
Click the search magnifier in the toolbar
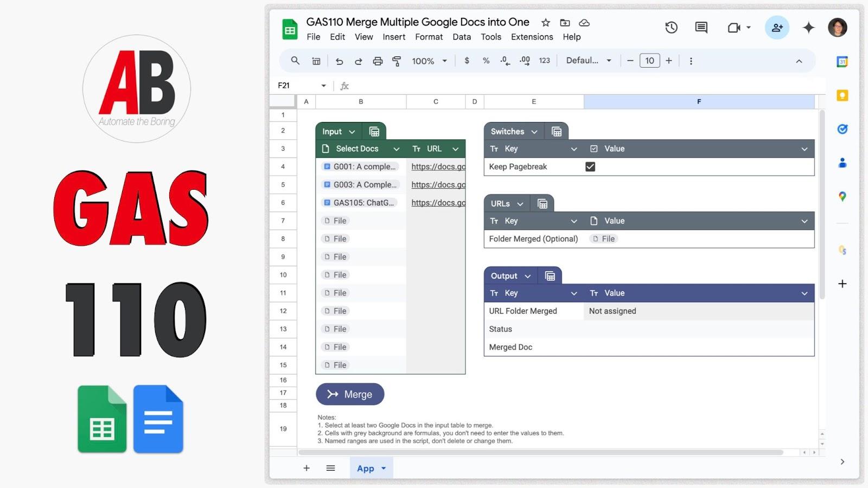295,61
